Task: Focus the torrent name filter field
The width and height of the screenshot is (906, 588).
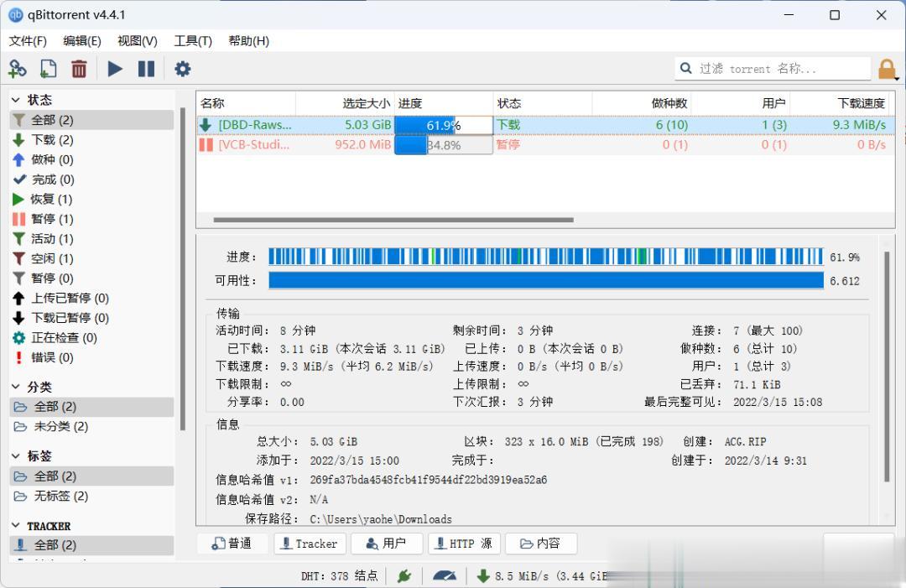Action: pos(773,69)
